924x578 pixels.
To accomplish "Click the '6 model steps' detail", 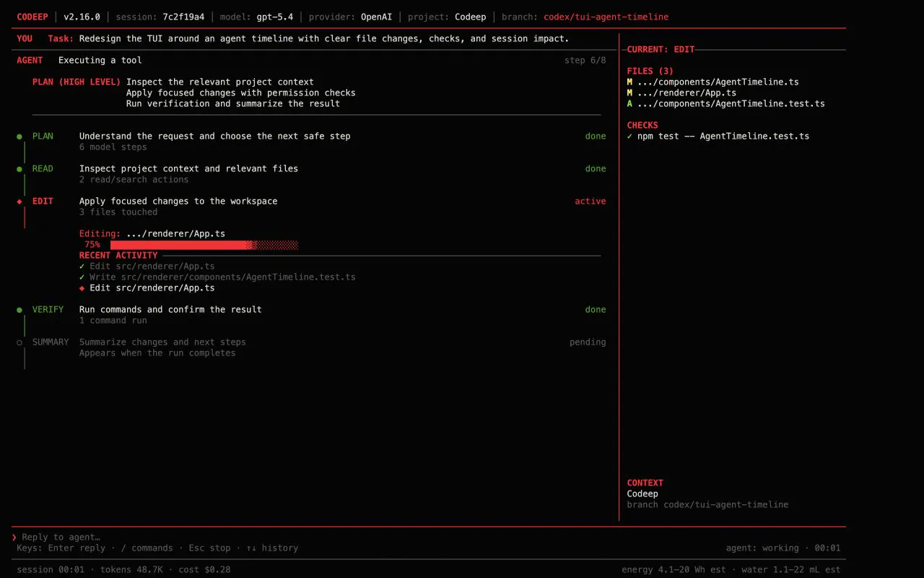I will (x=113, y=147).
